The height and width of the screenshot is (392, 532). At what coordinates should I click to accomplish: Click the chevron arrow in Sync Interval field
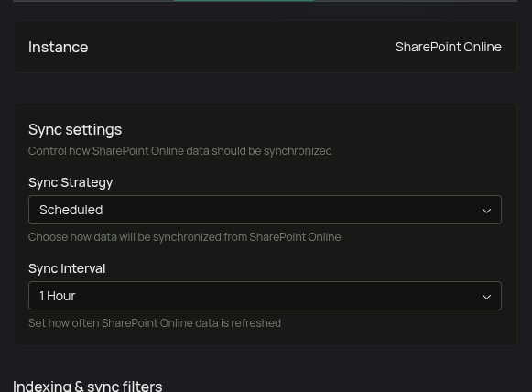[x=486, y=297]
